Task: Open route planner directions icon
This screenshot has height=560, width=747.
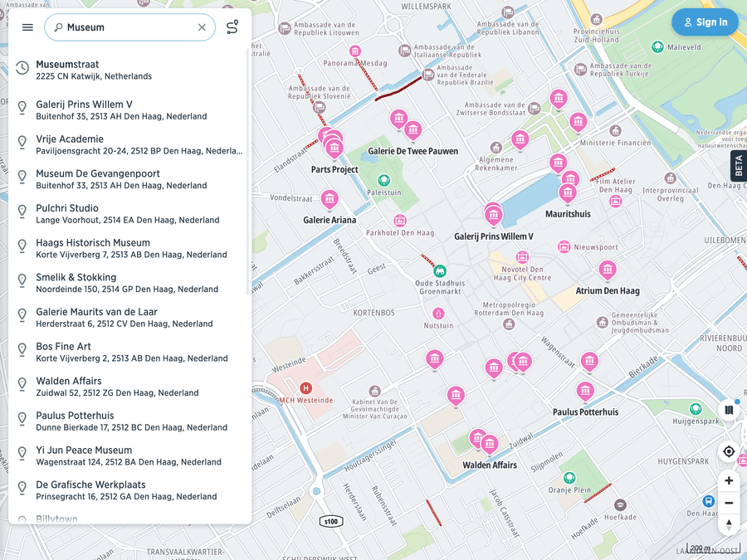Action: pyautogui.click(x=232, y=27)
